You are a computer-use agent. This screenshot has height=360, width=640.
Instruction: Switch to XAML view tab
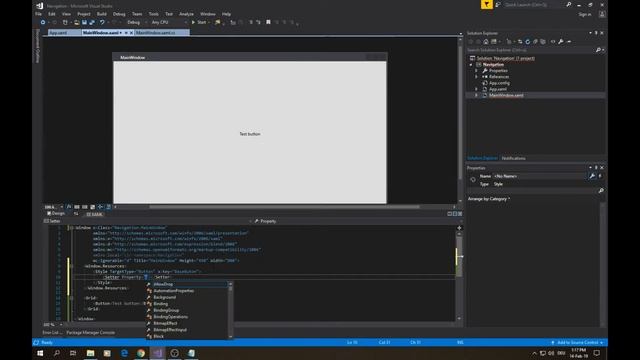tap(94, 214)
